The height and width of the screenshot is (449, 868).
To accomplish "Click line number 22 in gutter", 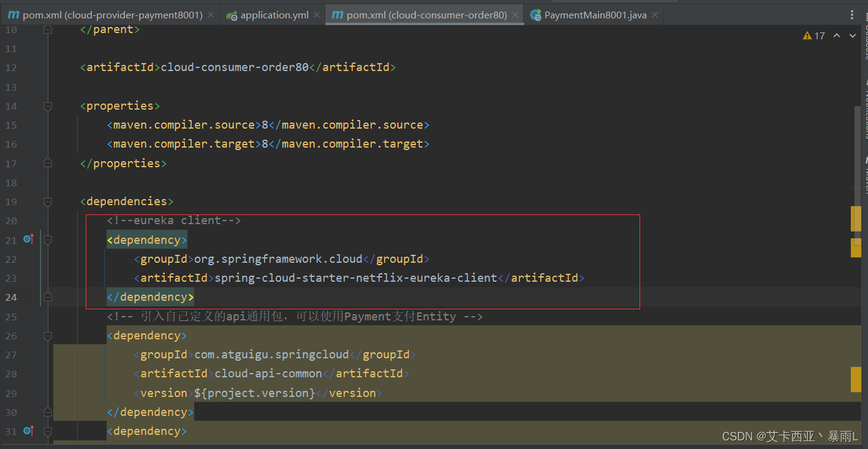I will (11, 259).
